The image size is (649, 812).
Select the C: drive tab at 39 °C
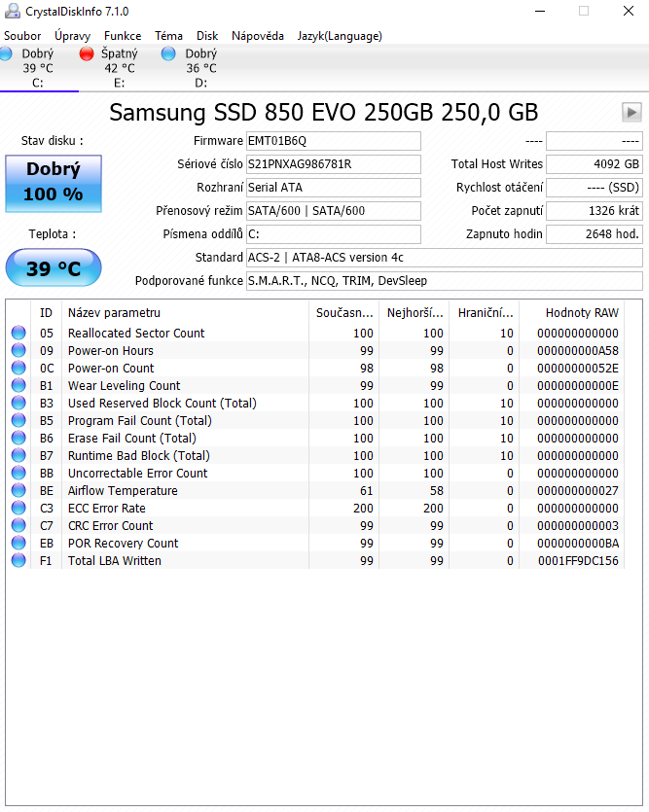point(38,68)
